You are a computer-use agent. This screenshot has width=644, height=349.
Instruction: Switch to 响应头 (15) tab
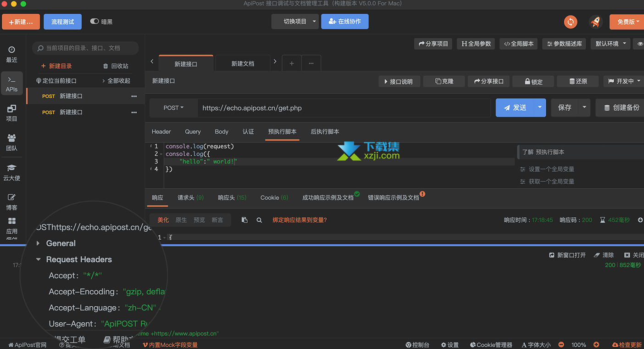click(232, 197)
